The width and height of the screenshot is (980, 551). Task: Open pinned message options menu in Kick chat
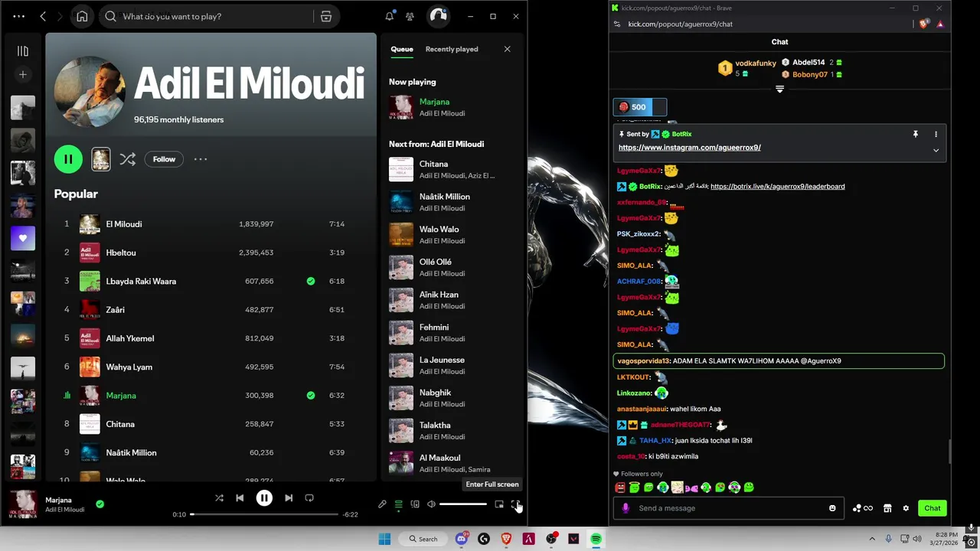pyautogui.click(x=936, y=134)
